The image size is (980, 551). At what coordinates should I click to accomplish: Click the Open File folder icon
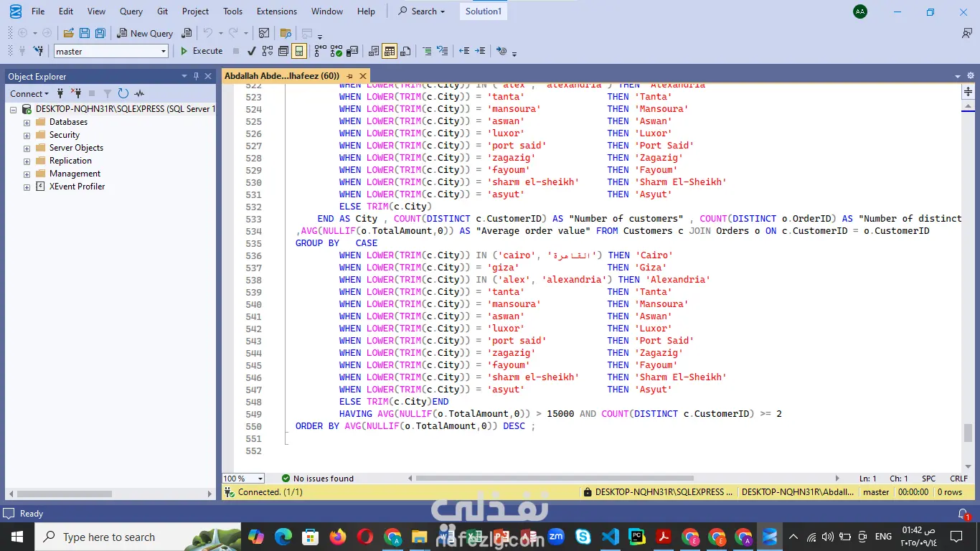tap(69, 33)
